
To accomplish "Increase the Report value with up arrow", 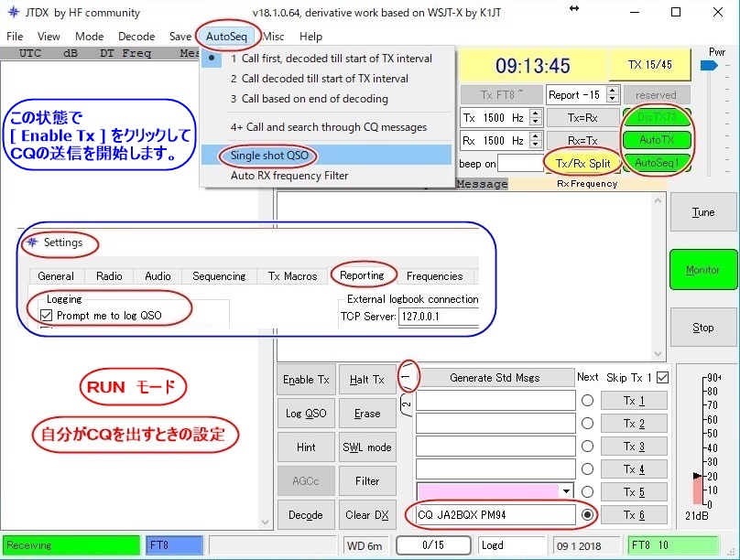I will [x=612, y=90].
